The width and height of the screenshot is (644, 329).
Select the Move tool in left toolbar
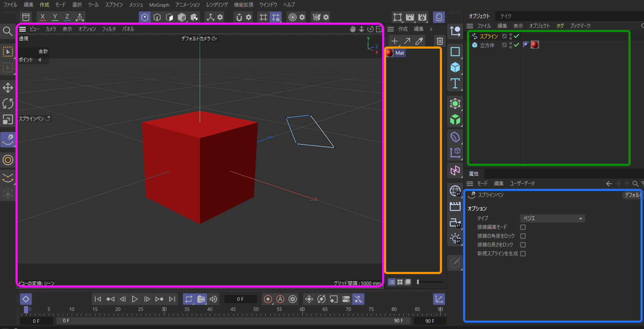[8, 88]
